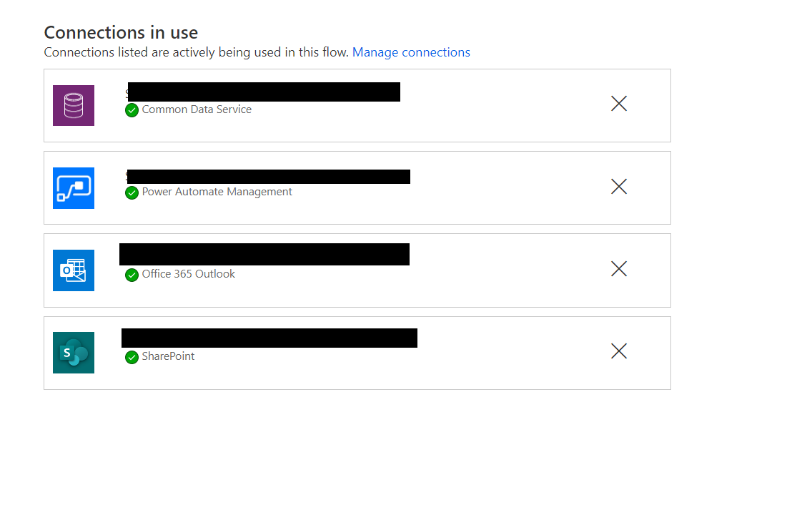Click the Common Data Service label text
This screenshot has width=812, height=528.
[197, 109]
